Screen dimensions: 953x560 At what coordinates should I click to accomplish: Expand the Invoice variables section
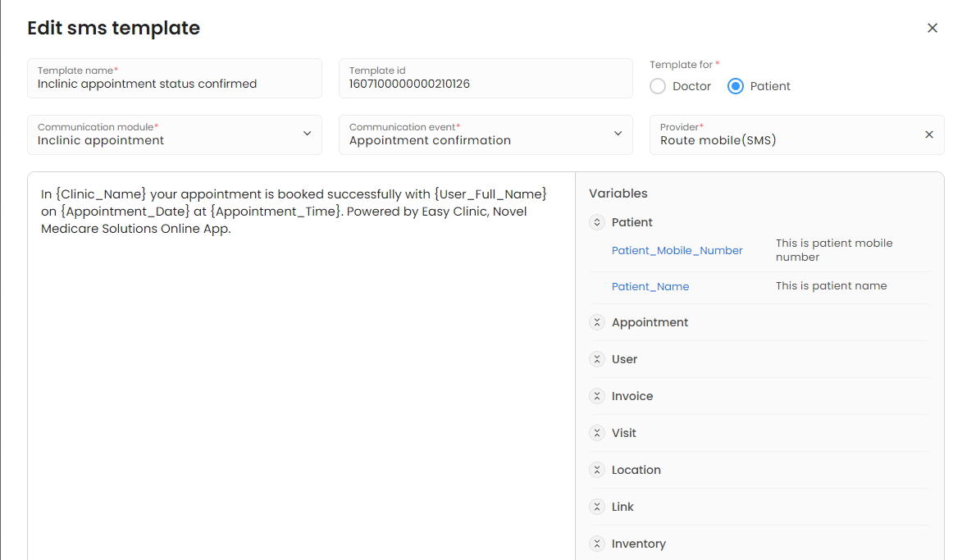(x=597, y=396)
